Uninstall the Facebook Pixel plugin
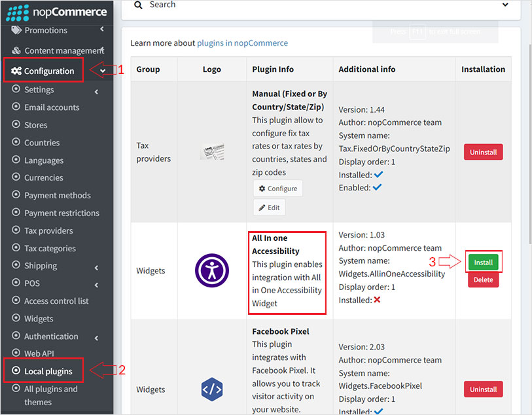The width and height of the screenshot is (532, 415). click(483, 389)
